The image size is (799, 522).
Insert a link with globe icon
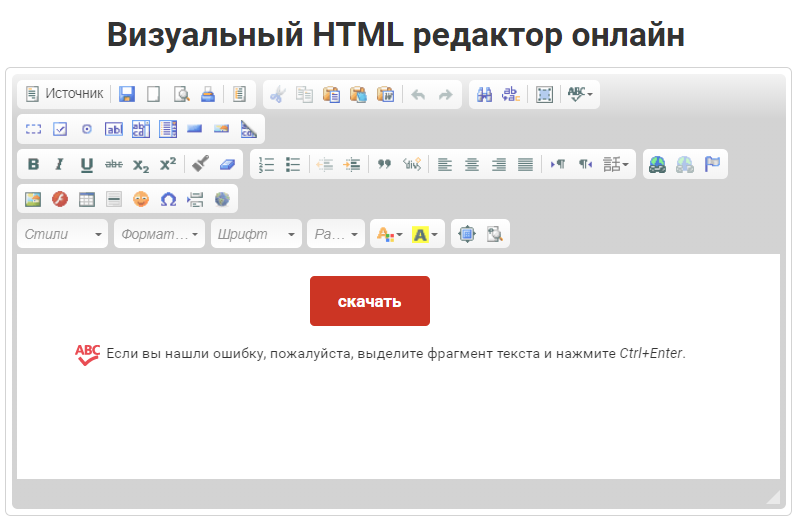[x=657, y=165]
